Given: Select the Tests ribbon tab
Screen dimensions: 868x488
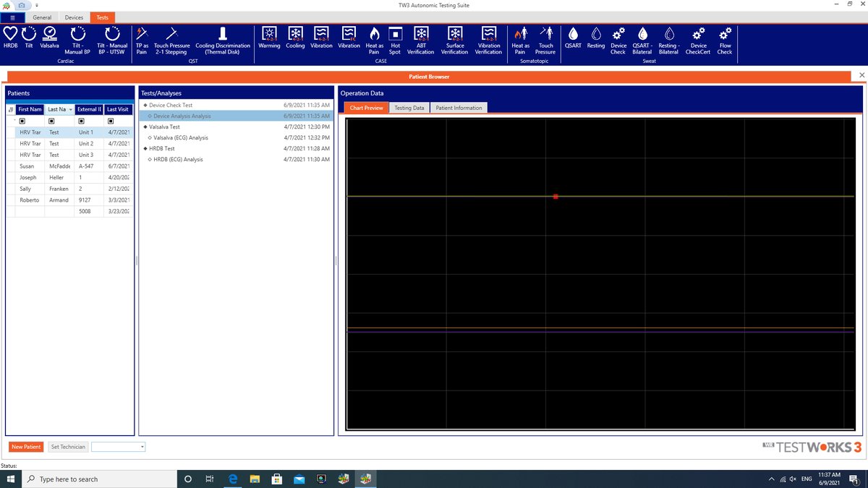Looking at the screenshot, I should tap(102, 17).
